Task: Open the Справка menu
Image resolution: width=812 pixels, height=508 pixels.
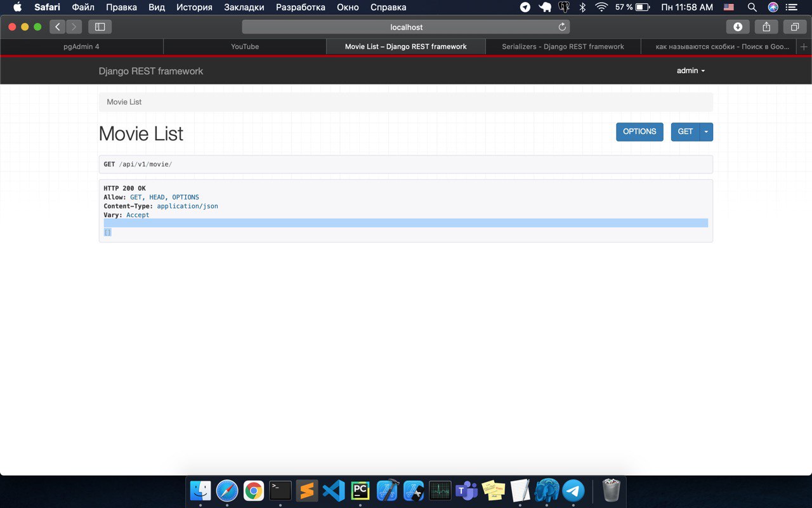Action: point(388,8)
